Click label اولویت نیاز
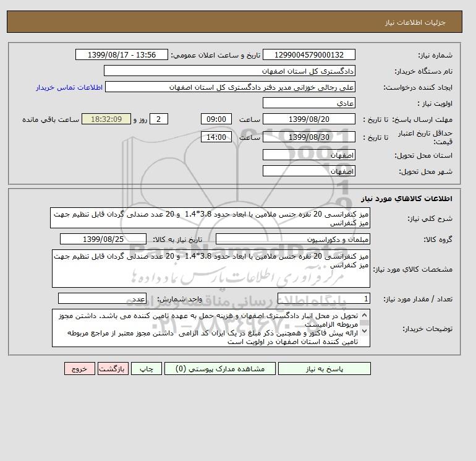The image size is (476, 461). point(435,103)
